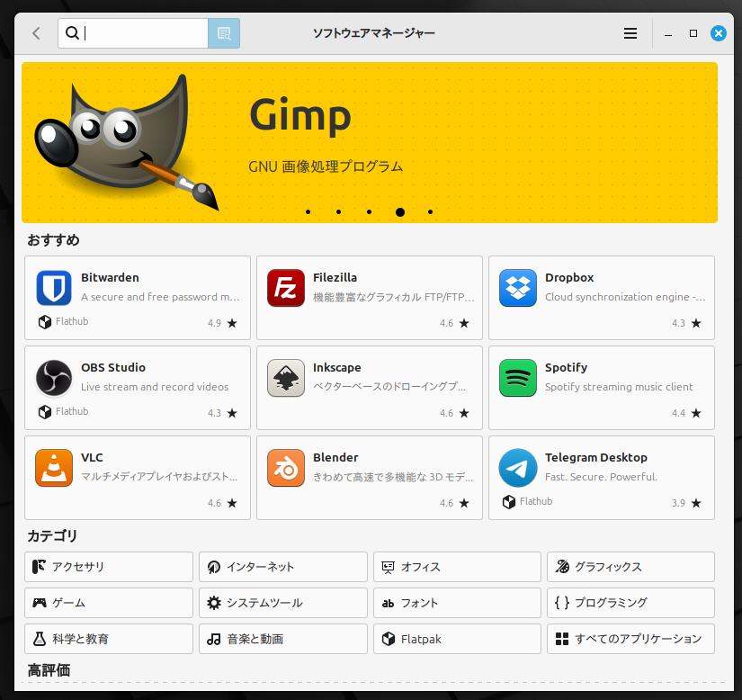Open the Spotify app icon
Image resolution: width=742 pixels, height=700 pixels.
point(518,378)
